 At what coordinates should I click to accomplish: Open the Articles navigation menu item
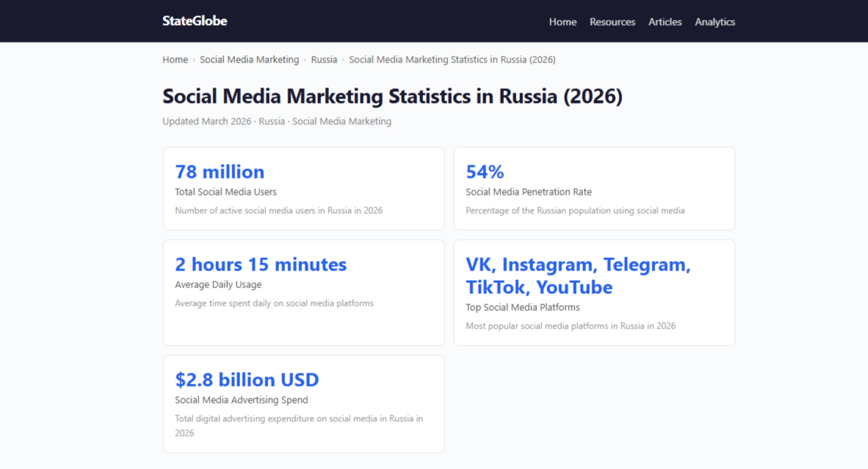665,22
